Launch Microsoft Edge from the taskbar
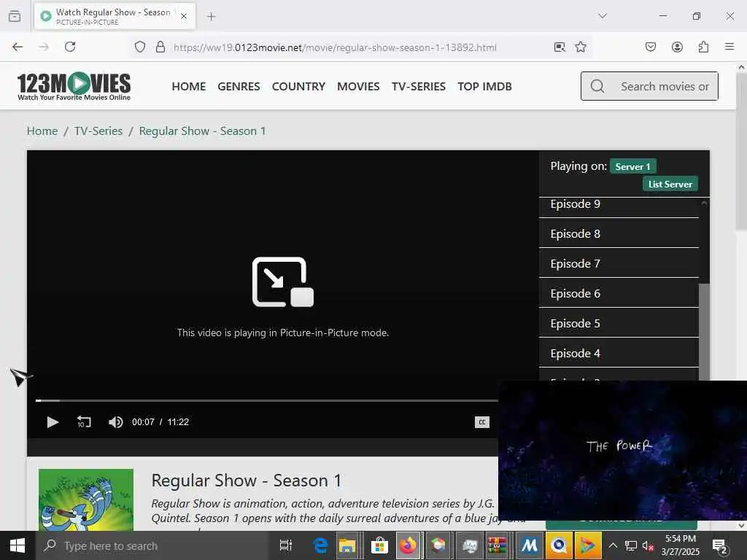The image size is (747, 560). tap(320, 545)
